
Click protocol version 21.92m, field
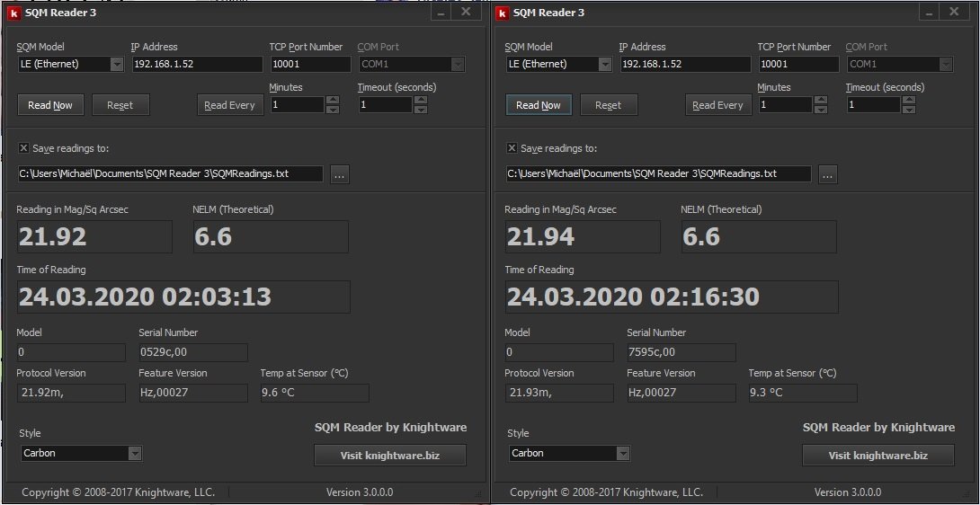(71, 393)
